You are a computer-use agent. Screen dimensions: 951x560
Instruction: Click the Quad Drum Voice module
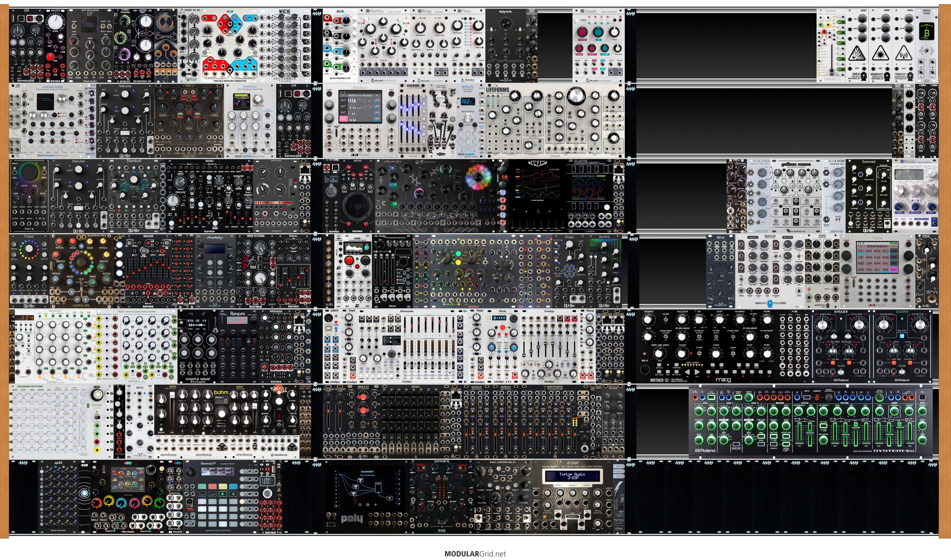pos(81,271)
